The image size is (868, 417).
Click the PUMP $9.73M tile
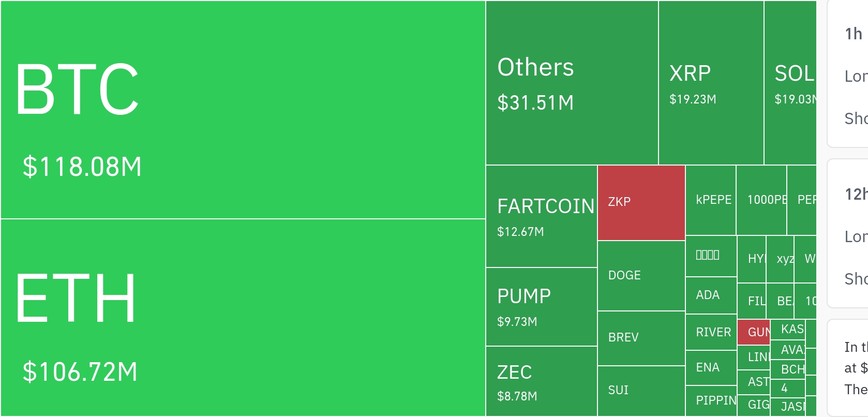(542, 307)
